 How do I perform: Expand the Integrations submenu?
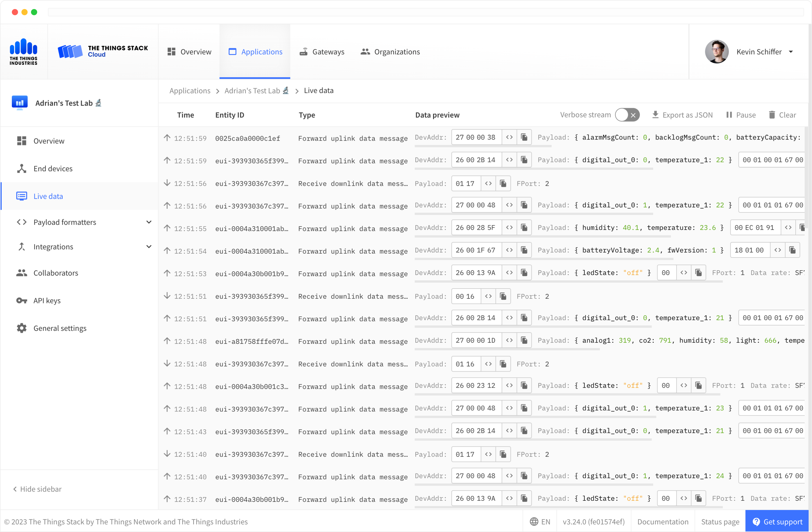149,247
